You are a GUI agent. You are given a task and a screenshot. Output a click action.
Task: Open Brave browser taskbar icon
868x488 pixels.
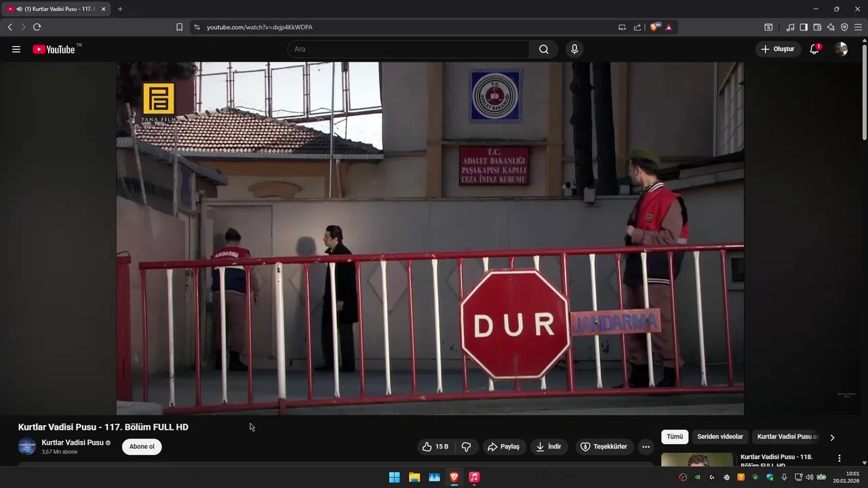454,477
